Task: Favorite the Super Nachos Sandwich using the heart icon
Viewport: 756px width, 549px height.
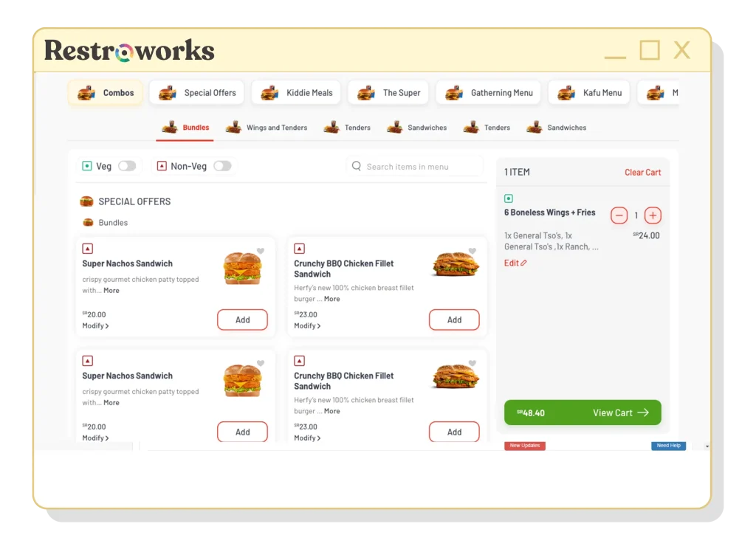Action: [260, 251]
